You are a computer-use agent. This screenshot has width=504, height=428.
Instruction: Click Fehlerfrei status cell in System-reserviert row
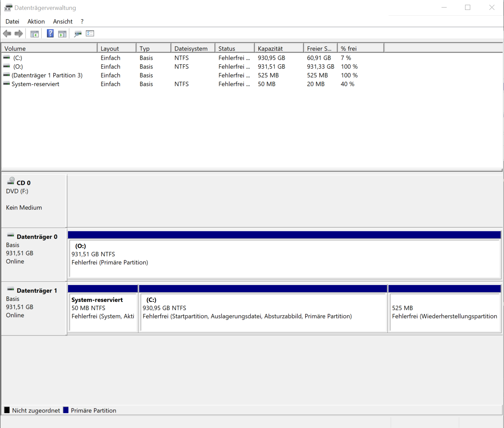click(234, 84)
